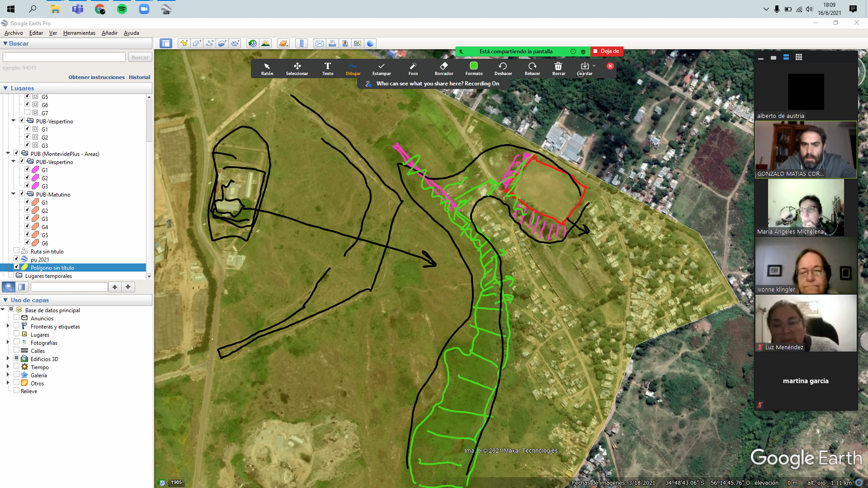Open the Formato green color swatch

pos(473,66)
